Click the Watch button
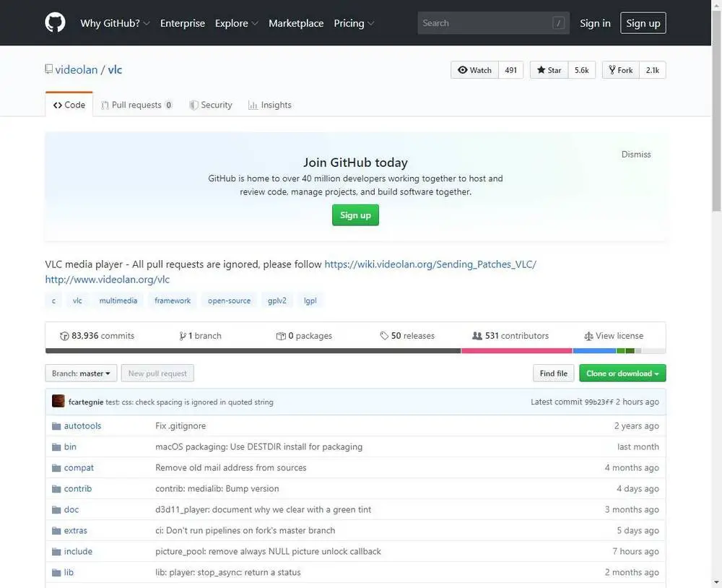 pyautogui.click(x=475, y=70)
